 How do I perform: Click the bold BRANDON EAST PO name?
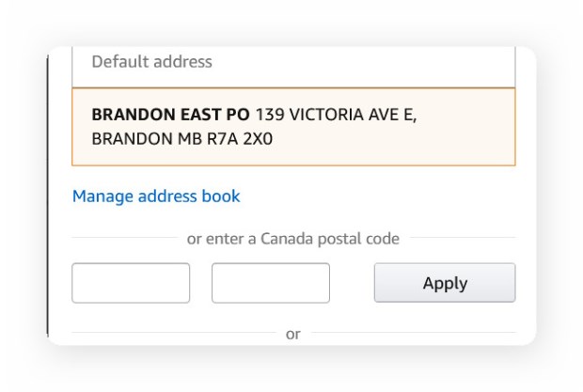tap(170, 115)
